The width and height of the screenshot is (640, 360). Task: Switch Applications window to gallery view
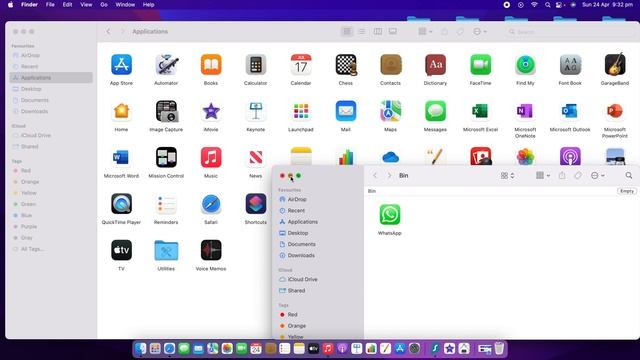tap(393, 31)
